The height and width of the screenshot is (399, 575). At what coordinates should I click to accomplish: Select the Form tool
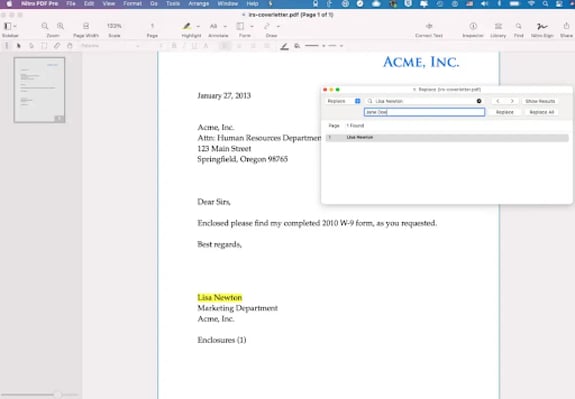(x=240, y=26)
